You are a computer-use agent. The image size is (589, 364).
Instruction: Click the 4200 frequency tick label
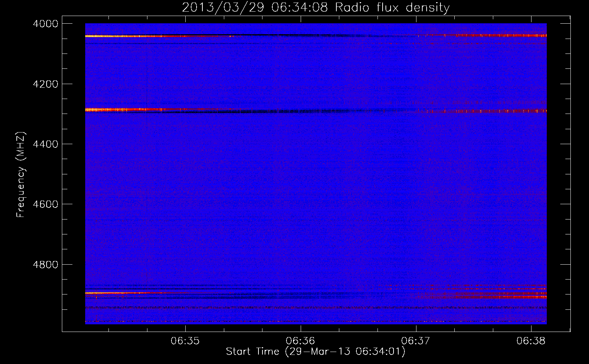[46, 84]
